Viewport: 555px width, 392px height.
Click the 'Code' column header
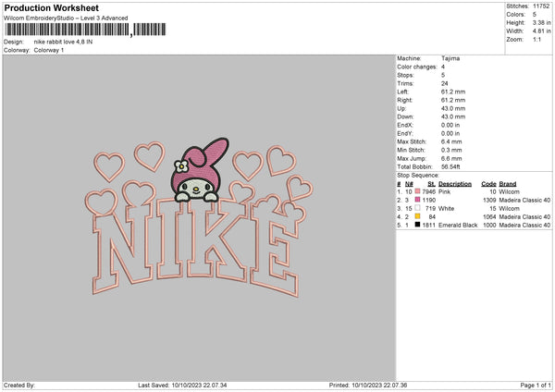488,184
